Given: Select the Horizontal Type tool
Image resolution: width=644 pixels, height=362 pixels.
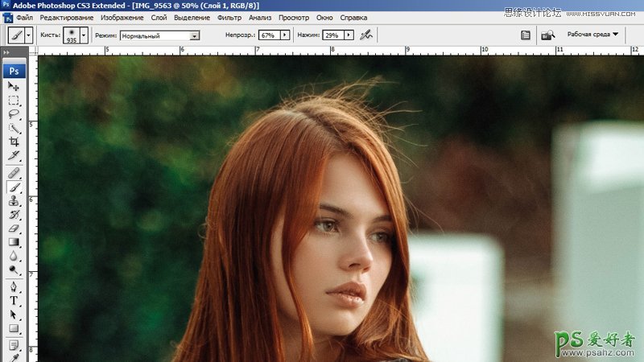Looking at the screenshot, I should tap(14, 300).
